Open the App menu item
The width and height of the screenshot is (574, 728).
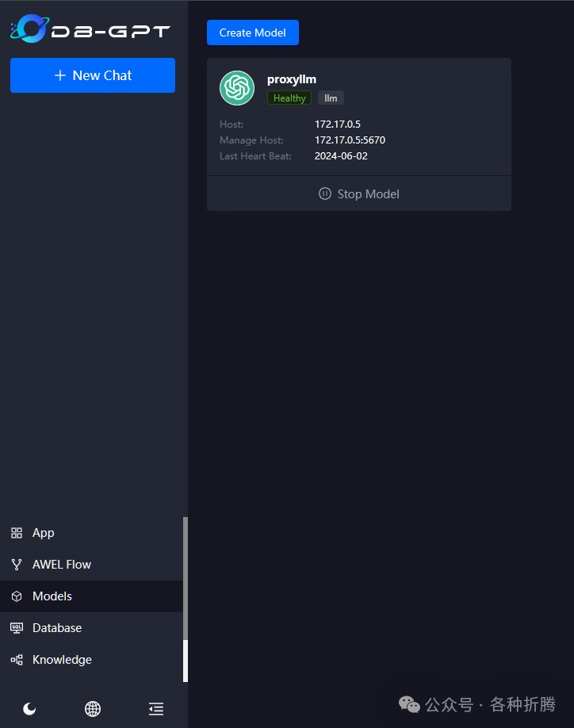click(92, 533)
